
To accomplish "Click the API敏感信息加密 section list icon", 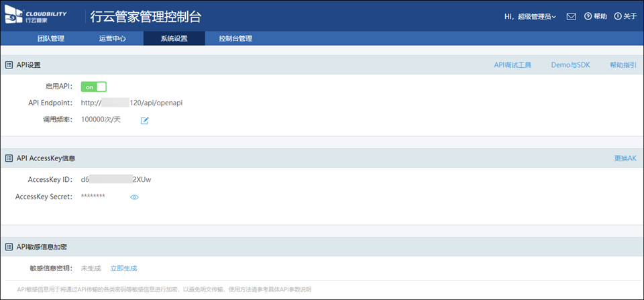I will point(9,247).
